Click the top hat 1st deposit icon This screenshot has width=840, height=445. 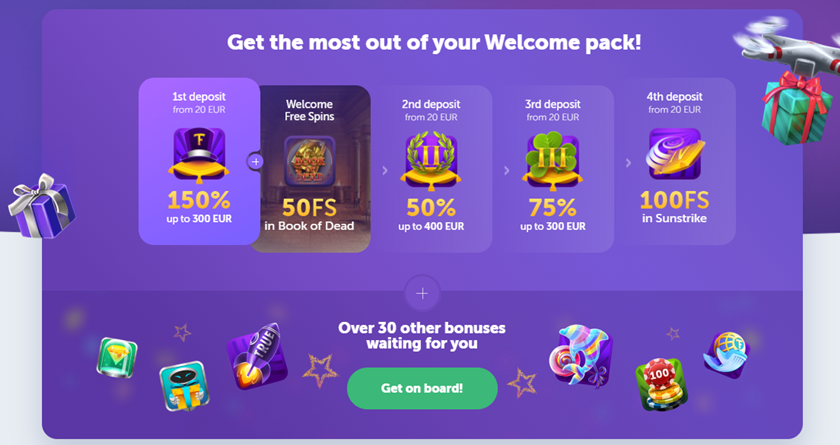(199, 156)
